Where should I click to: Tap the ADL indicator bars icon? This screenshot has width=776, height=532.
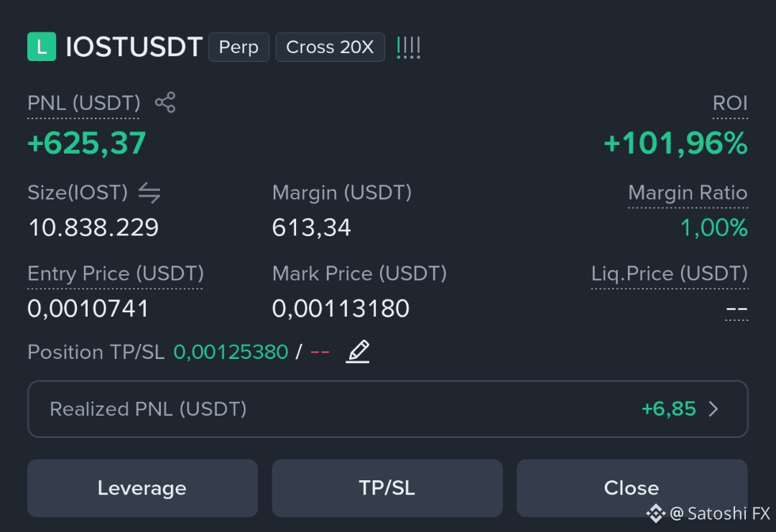408,47
